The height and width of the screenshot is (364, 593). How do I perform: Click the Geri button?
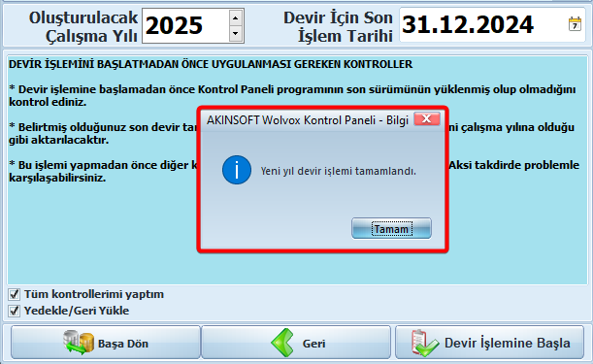pyautogui.click(x=296, y=343)
